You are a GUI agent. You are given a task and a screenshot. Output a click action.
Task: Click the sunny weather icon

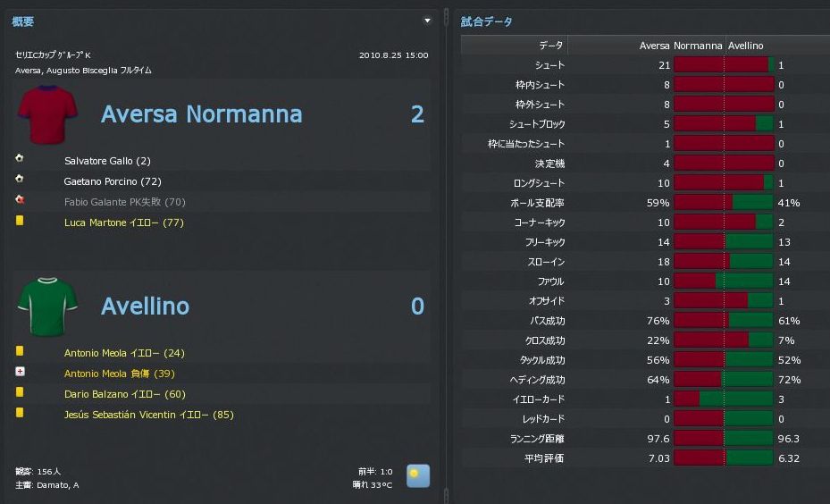click(417, 475)
